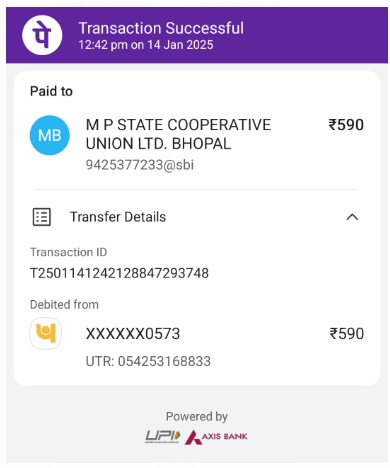Tap the Axis Bank logo
This screenshot has height=468, width=390.
pyautogui.click(x=216, y=437)
